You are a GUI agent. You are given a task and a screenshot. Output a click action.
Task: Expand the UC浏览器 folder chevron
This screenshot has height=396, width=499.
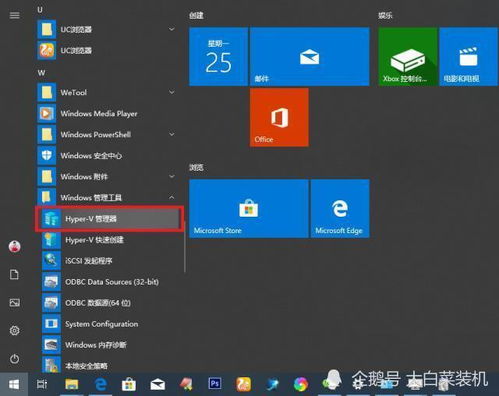[x=172, y=29]
